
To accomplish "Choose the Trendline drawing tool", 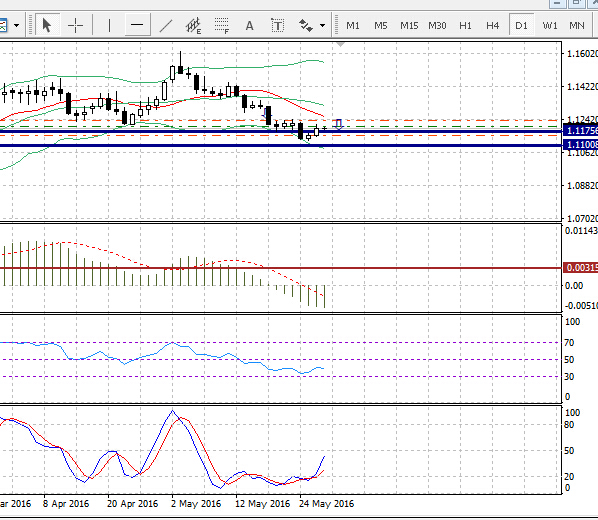I will (166, 26).
